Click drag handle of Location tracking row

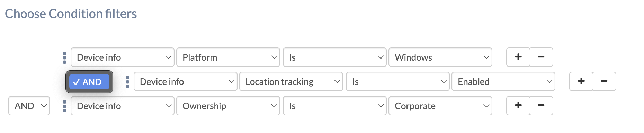127,82
